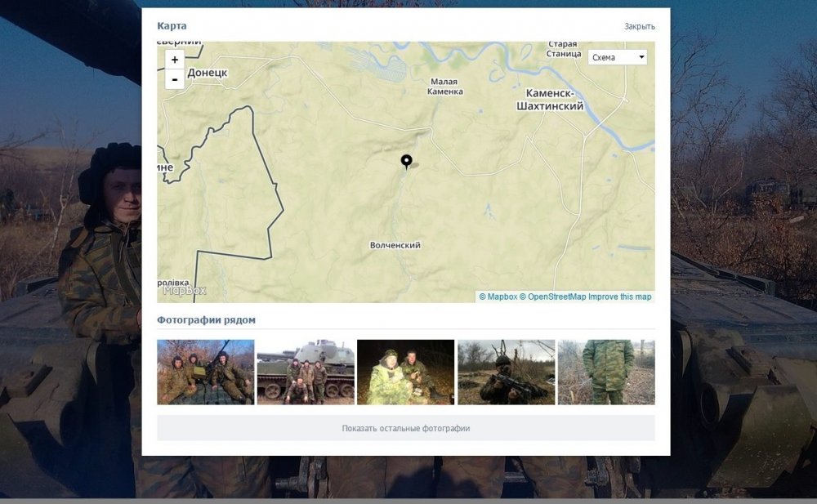The image size is (817, 504).
Task: View thumbnail of soldier holding rifle
Action: click(506, 372)
